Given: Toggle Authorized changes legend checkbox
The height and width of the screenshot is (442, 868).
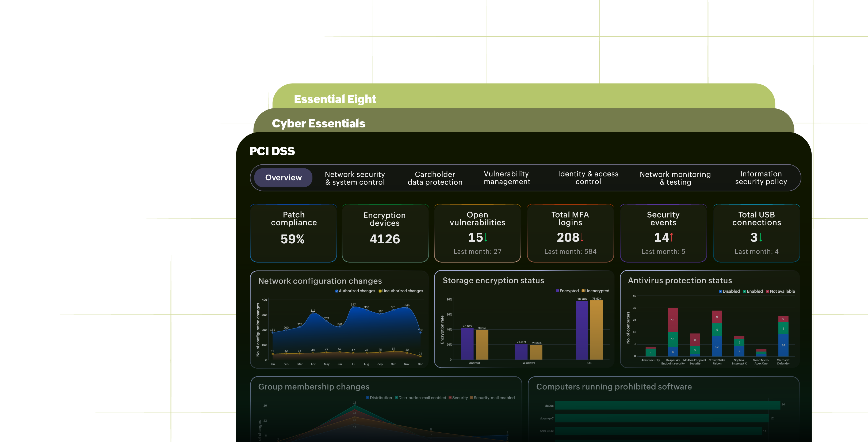Looking at the screenshot, I should [x=337, y=291].
